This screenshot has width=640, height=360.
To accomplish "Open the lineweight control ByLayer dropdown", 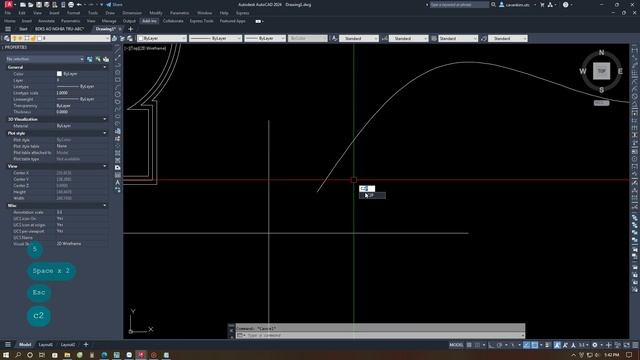I will [x=265, y=38].
